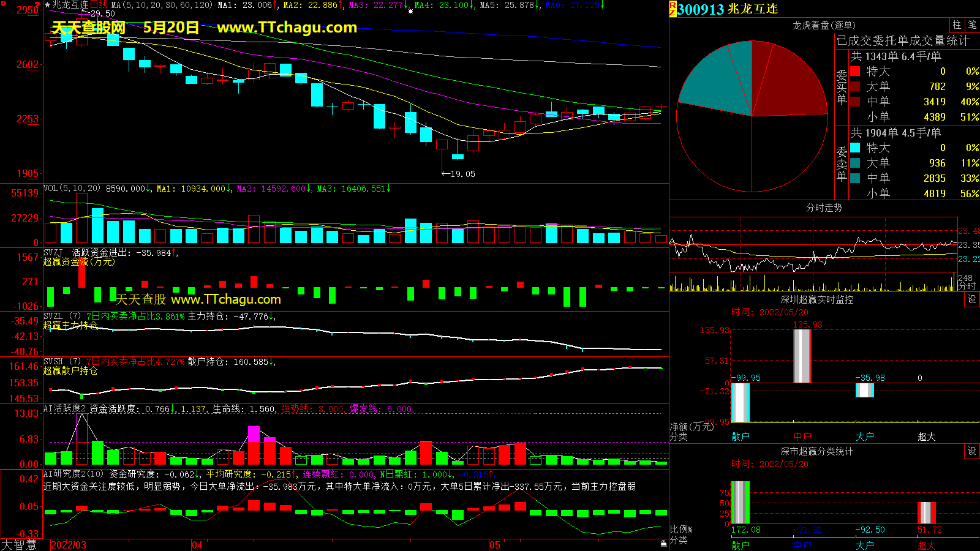Click the red RZ badge beside 300913
The height and width of the screenshot is (551, 980).
tap(673, 9)
